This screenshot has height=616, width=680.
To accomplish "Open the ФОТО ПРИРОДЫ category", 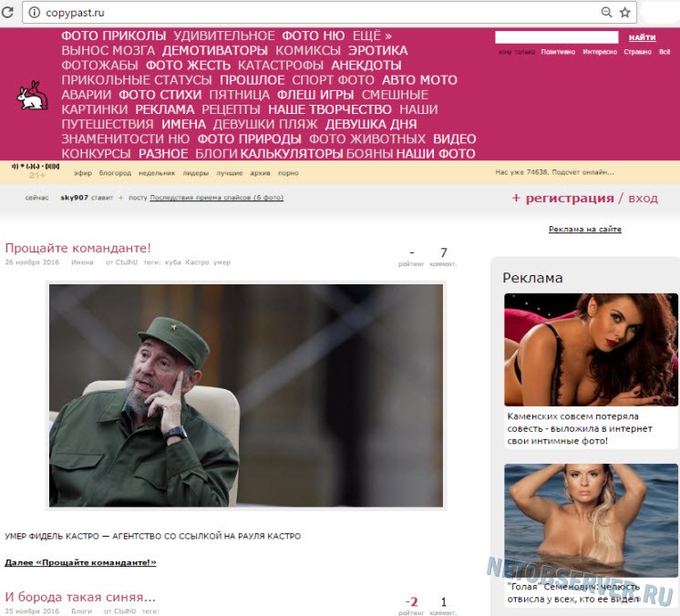I will coord(250,139).
